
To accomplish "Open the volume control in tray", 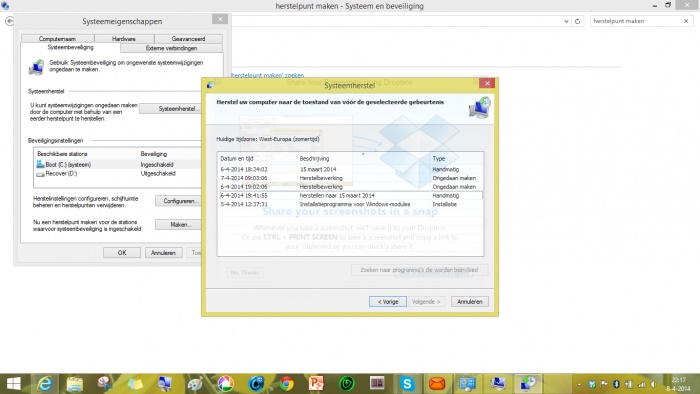I will coord(654,384).
